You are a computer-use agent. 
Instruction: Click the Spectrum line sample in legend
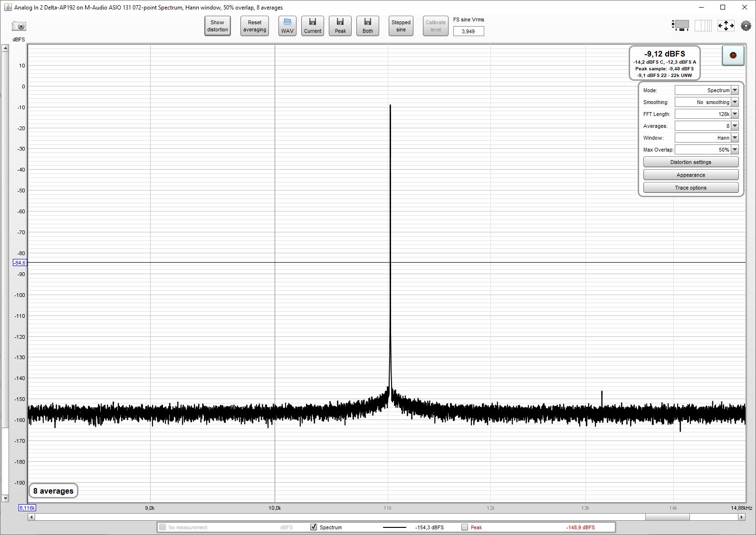[394, 527]
